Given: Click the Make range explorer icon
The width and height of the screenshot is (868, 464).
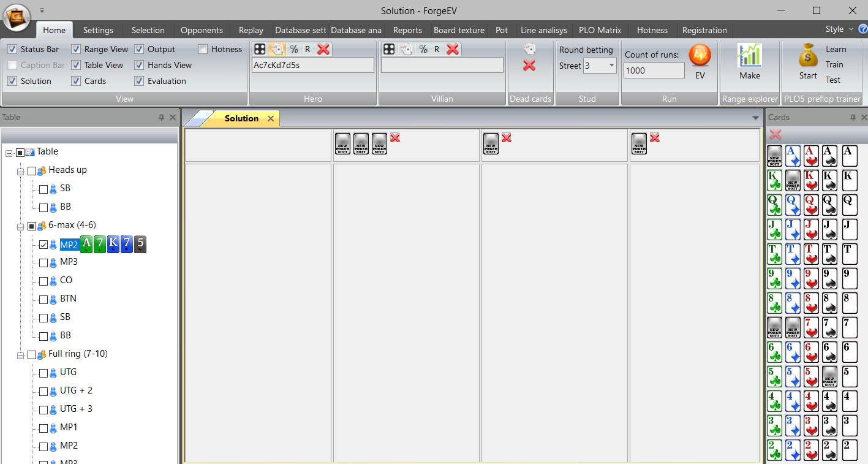Looking at the screenshot, I should click(x=749, y=56).
